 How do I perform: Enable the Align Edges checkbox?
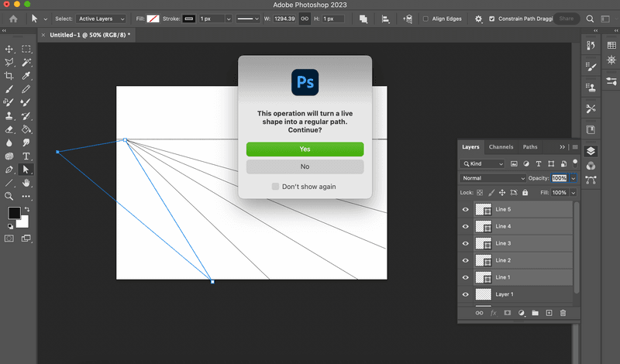pos(425,19)
